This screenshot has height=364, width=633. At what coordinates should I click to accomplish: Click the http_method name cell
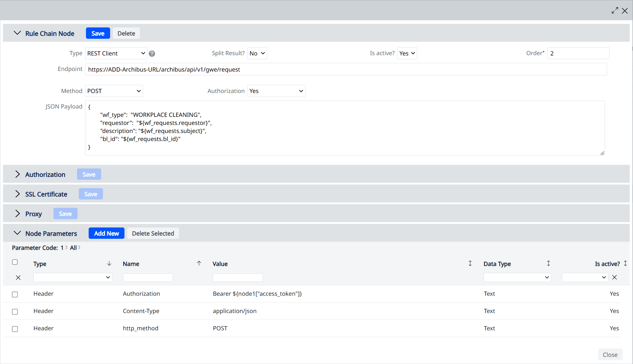[141, 328]
